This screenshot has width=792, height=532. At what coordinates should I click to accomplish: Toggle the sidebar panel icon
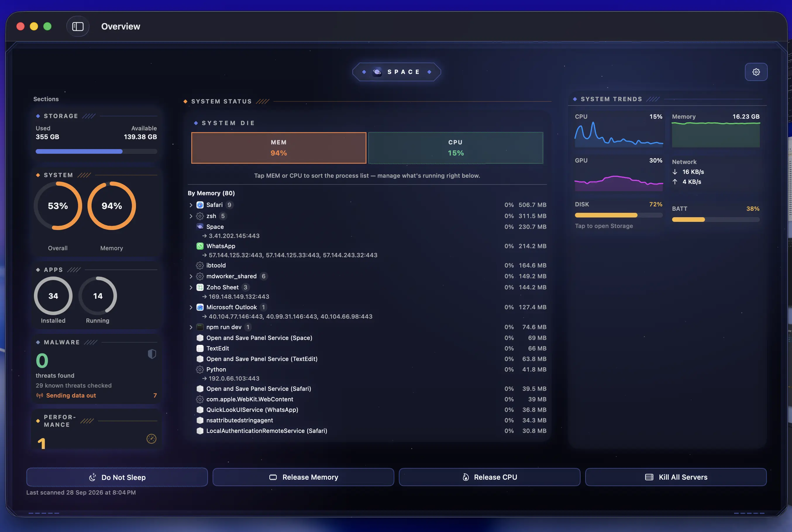pyautogui.click(x=78, y=27)
